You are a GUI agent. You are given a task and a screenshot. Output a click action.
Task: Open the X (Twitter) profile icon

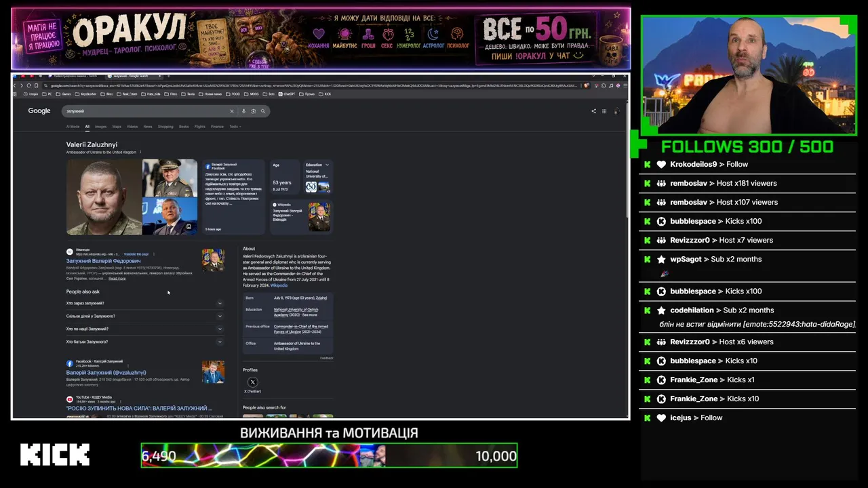253,382
